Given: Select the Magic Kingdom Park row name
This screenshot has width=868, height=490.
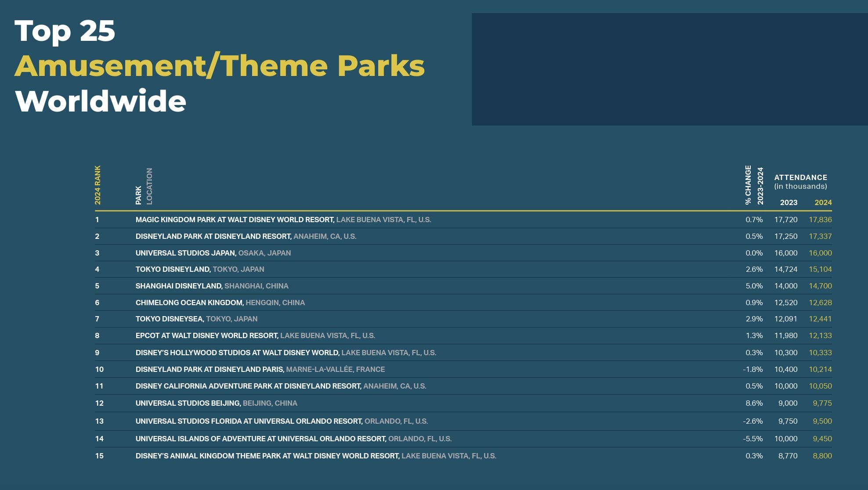Looking at the screenshot, I should coord(235,220).
